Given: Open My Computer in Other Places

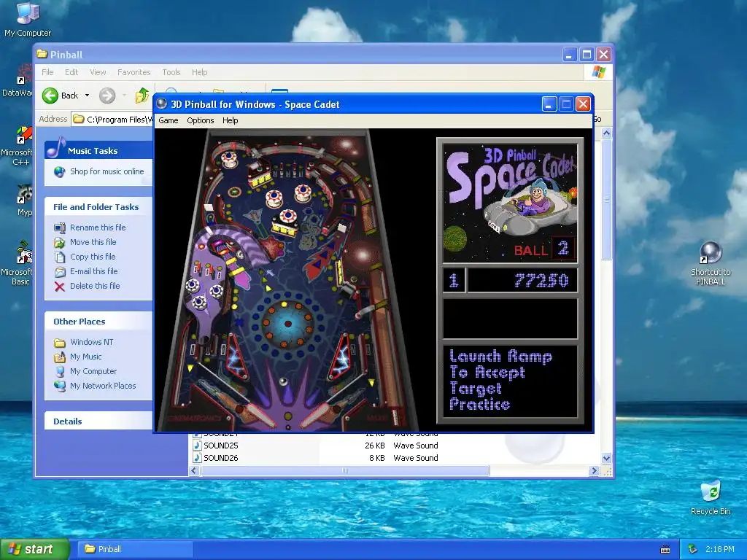Looking at the screenshot, I should tap(93, 371).
